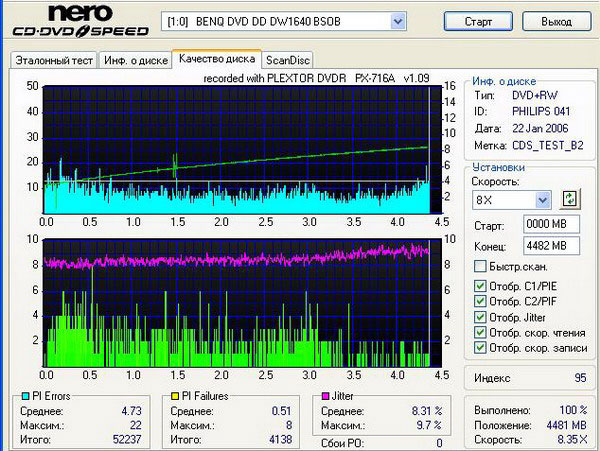Click the Старт button
The image size is (600, 451).
click(x=478, y=21)
